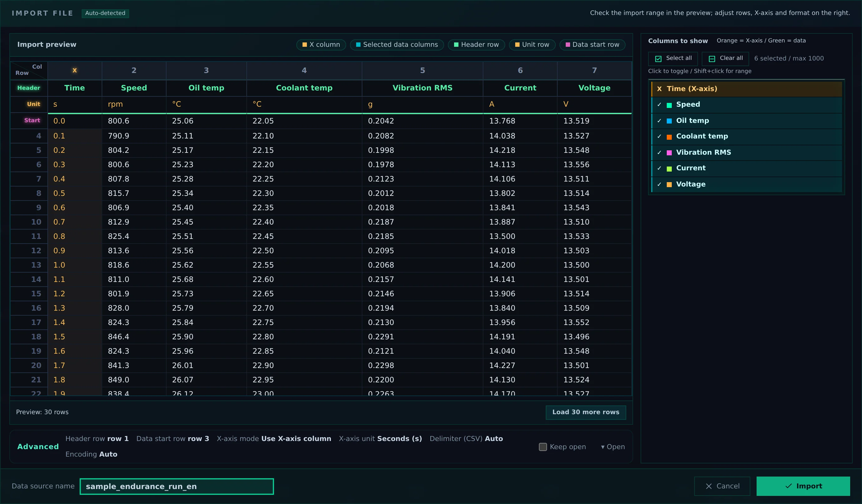Click the Header row legend chip
This screenshot has width=862, height=504.
point(476,45)
